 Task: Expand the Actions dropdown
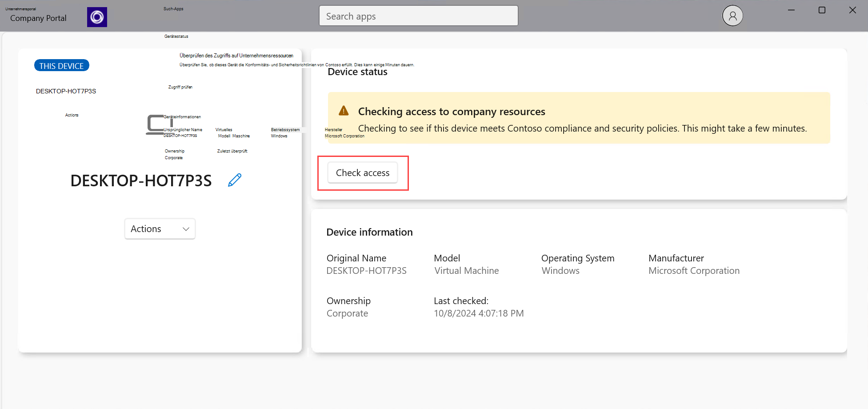click(160, 229)
